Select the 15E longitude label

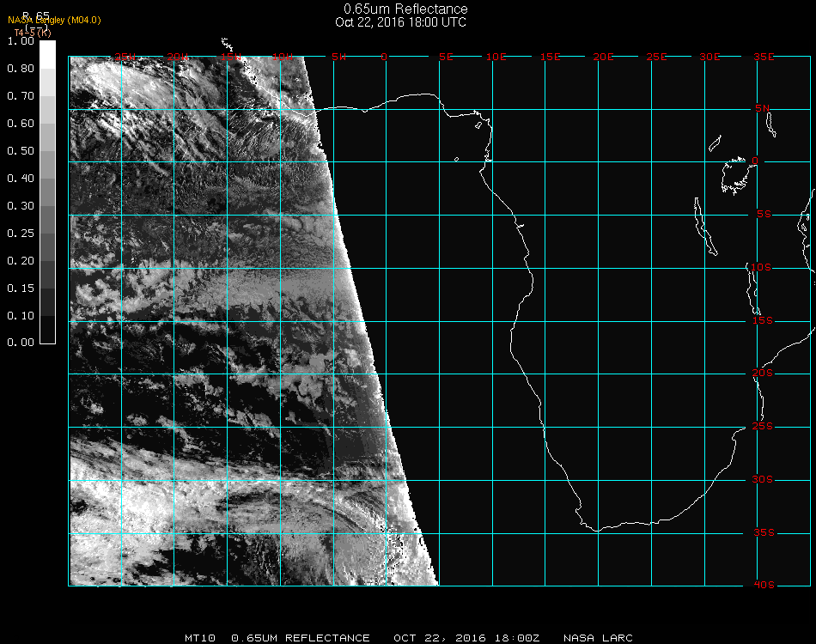click(x=550, y=58)
